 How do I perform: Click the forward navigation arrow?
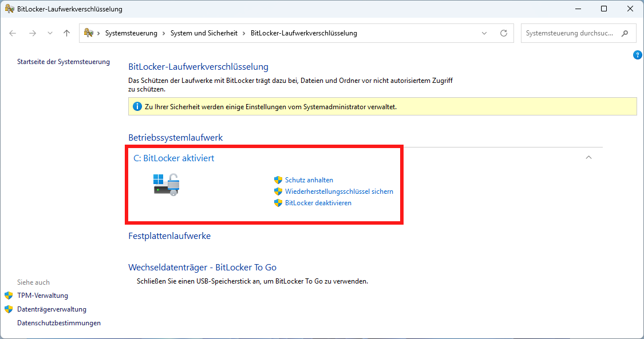tap(33, 33)
